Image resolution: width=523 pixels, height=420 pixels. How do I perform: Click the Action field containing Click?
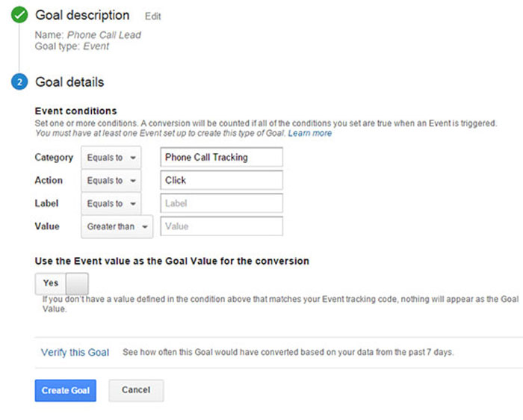click(x=221, y=180)
